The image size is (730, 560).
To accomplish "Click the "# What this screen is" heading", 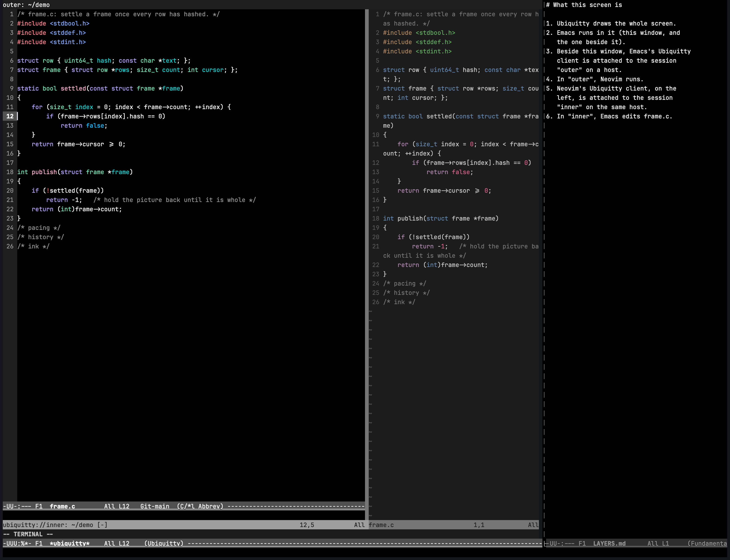I will click(584, 5).
